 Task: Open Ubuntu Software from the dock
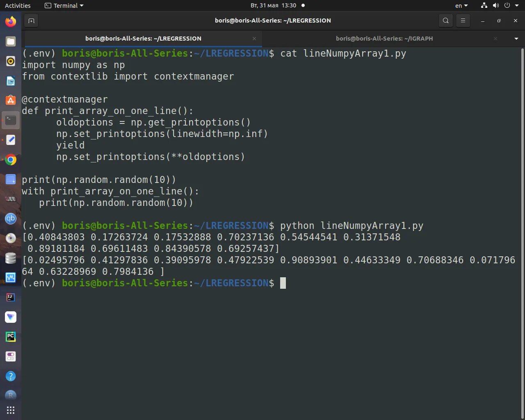(11, 100)
